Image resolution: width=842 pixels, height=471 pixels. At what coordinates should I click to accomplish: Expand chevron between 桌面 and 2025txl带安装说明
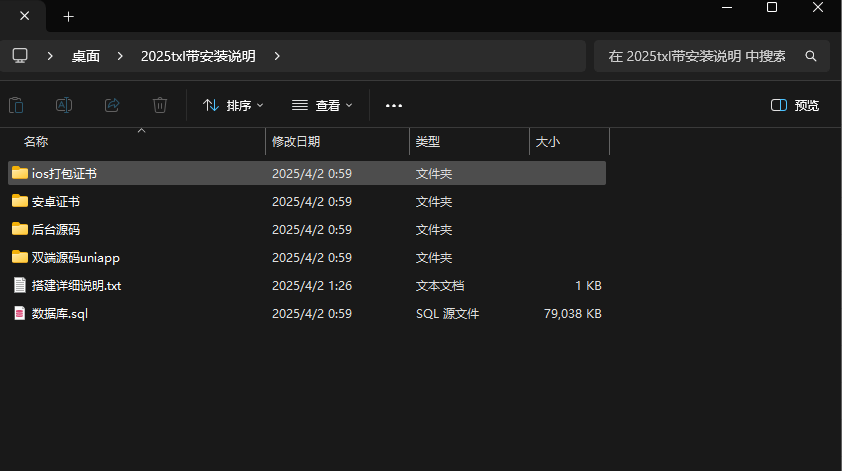(121, 56)
